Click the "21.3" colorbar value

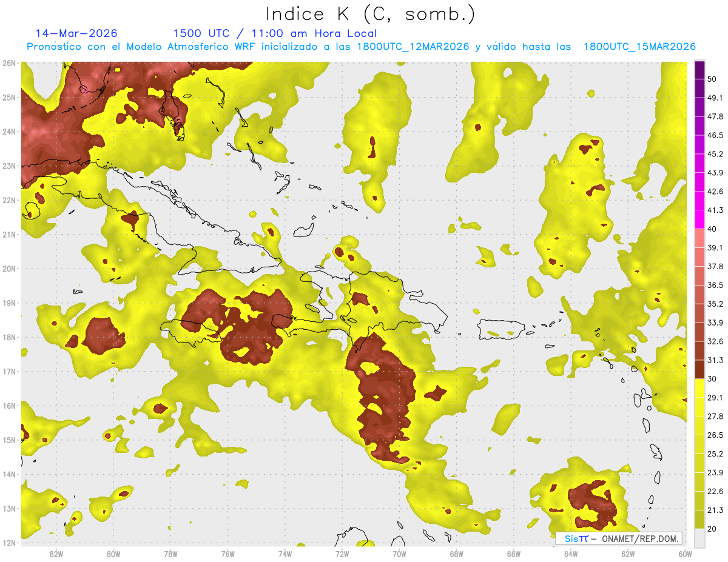pyautogui.click(x=715, y=510)
